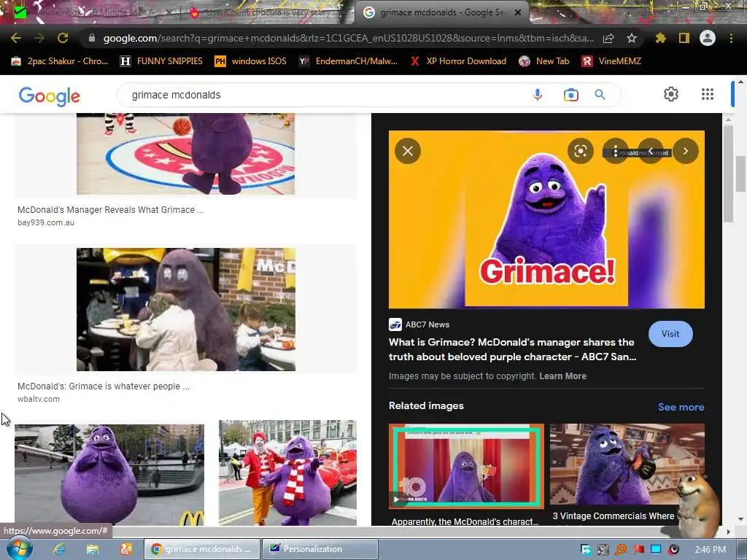Viewport: 747px width, 560px height.
Task: Open the wbaltv.com Grimace restaurant image
Action: click(x=186, y=309)
